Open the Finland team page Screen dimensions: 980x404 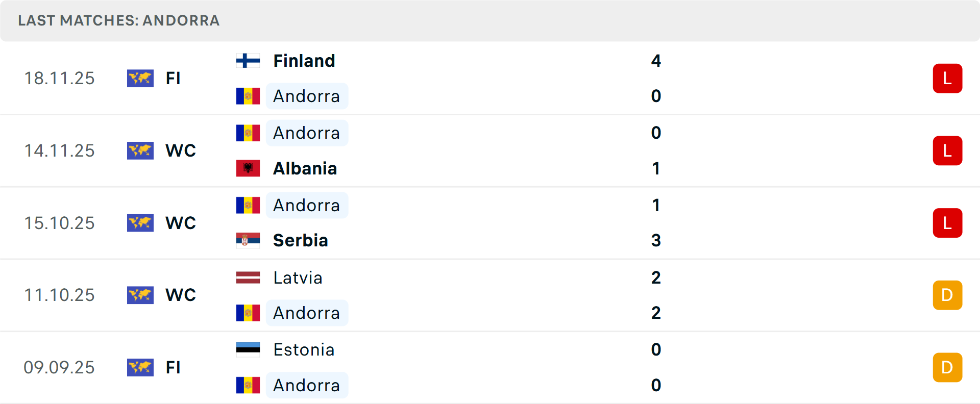304,60
